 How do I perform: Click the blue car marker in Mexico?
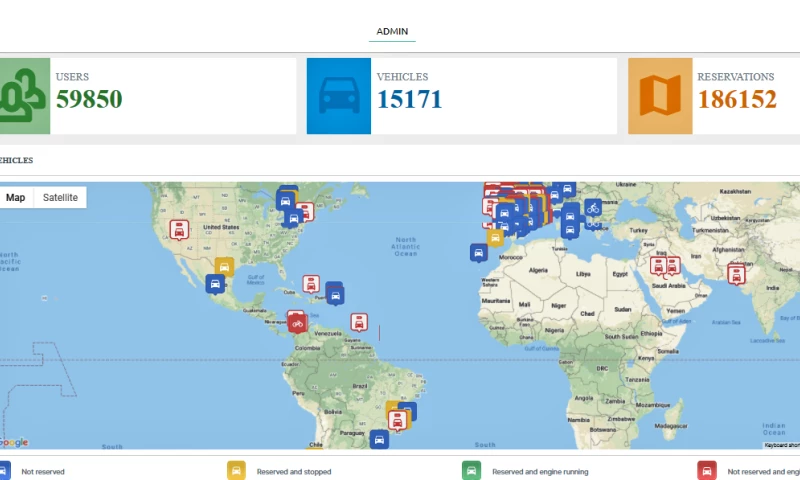tap(215, 283)
